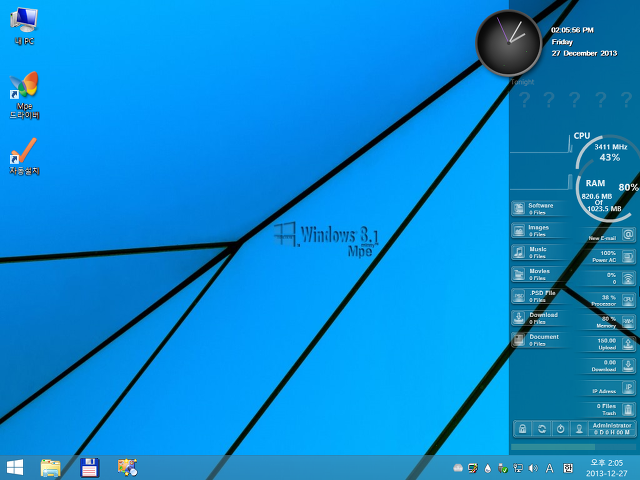Click the refresh arrows icon in sidebar
This screenshot has height=480, width=640.
pos(542,429)
